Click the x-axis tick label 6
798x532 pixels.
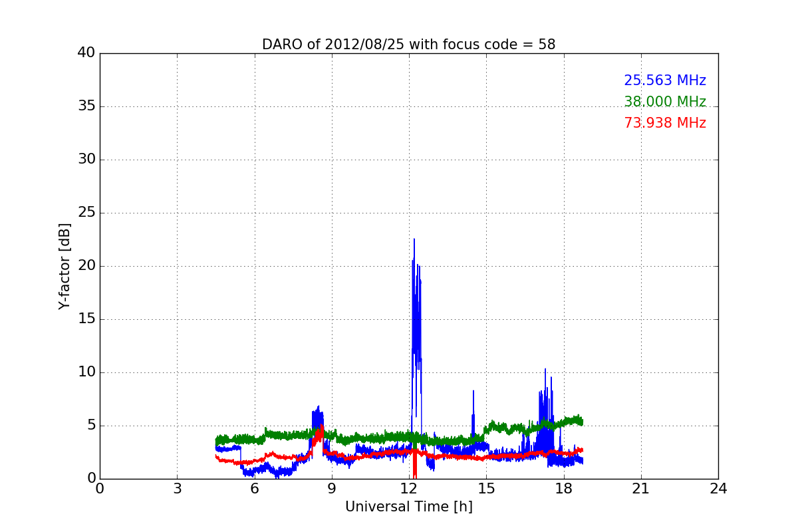click(254, 489)
